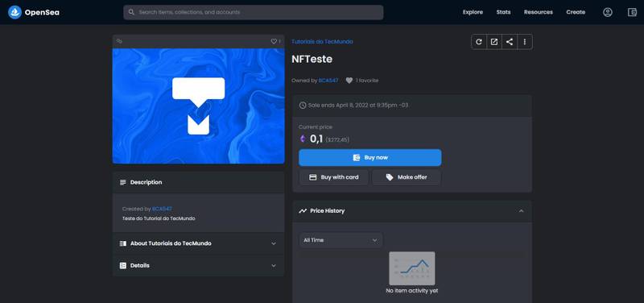Click the search magnifier icon
Screen dimensions: 644x303
pos(131,12)
